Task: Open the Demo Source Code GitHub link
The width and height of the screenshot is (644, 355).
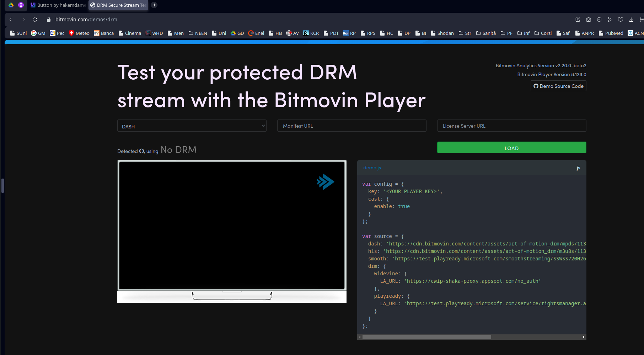Action: (558, 86)
